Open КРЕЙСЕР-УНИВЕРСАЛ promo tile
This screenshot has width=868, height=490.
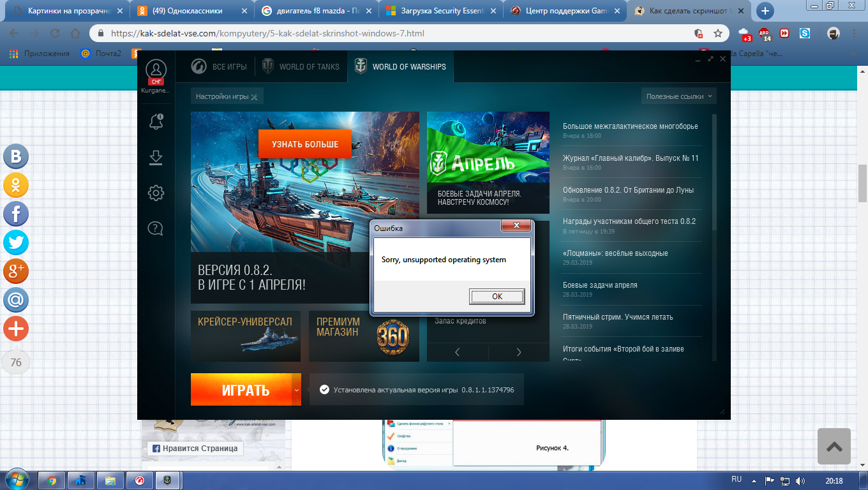[246, 336]
